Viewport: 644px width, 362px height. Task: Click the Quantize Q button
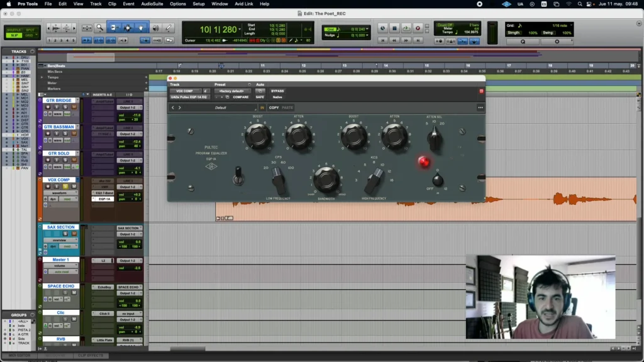(523, 41)
